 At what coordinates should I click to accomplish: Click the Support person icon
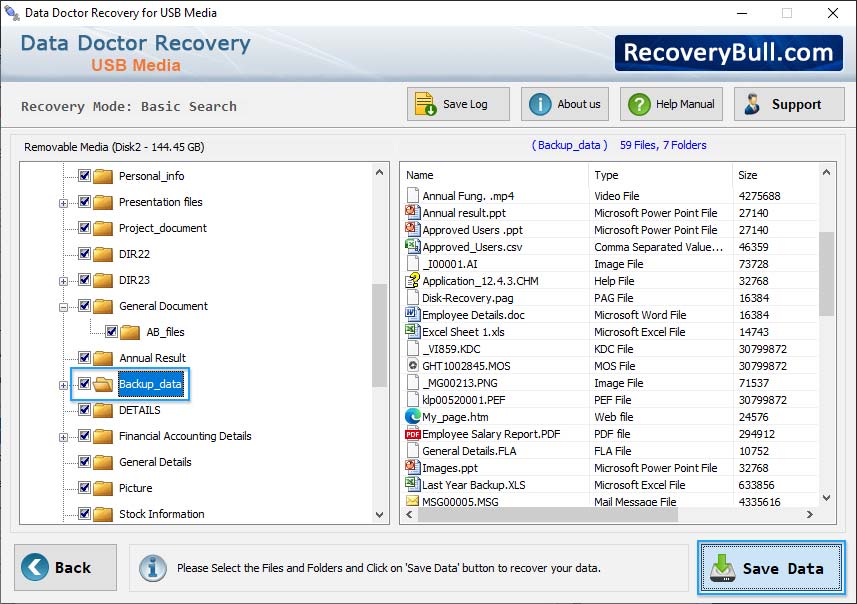752,104
